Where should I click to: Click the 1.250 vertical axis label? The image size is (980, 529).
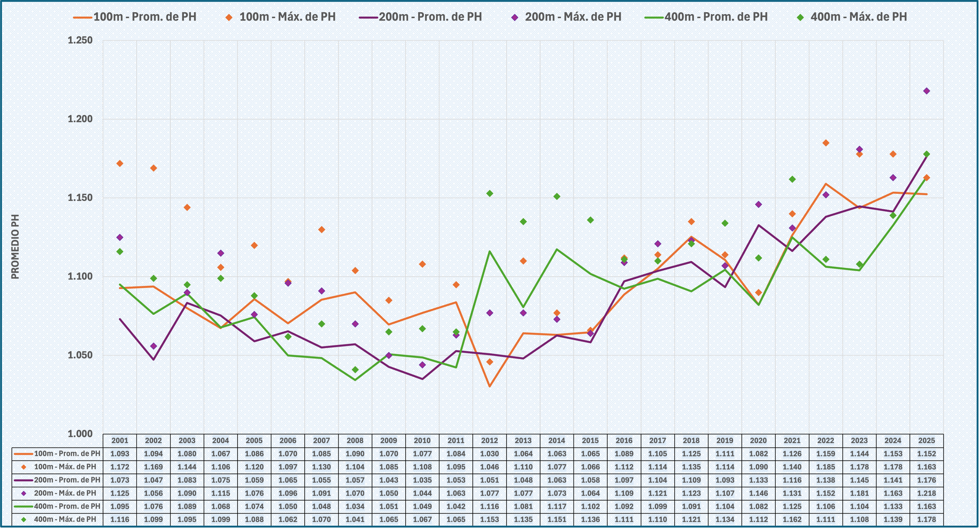80,40
